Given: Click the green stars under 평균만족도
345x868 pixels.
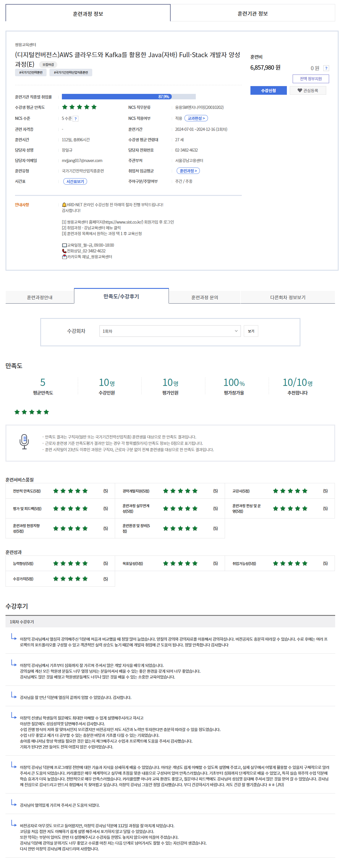Looking at the screenshot, I should pos(32,412).
